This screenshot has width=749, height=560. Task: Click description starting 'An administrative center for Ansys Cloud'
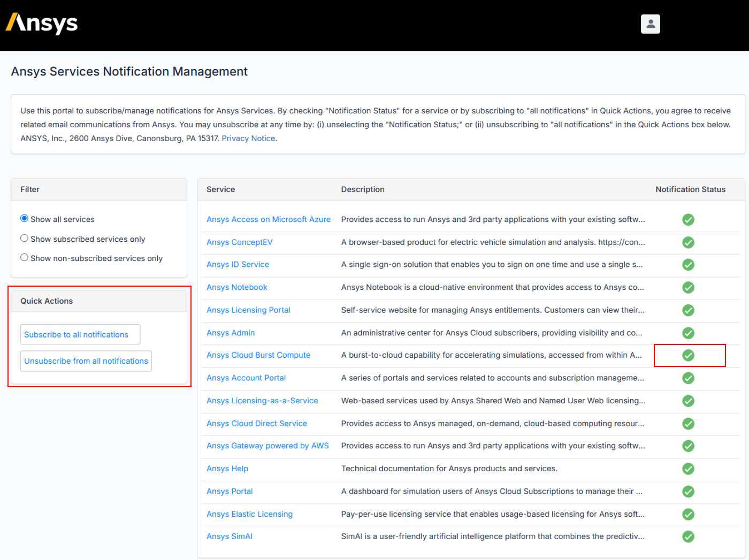pyautogui.click(x=492, y=333)
